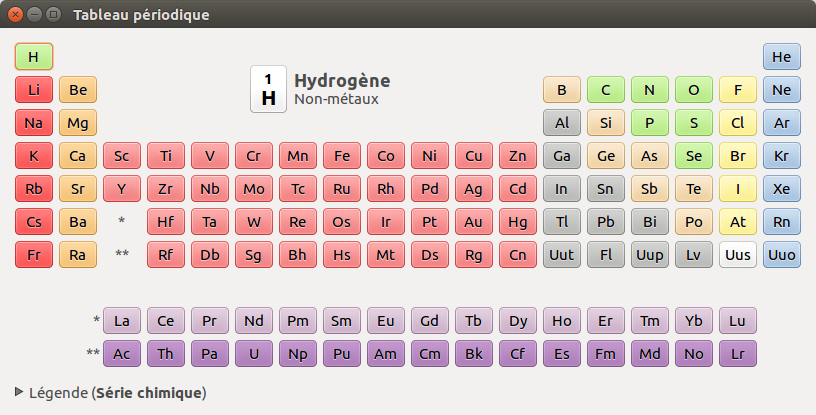Select the Lawrencium (Lr) element

(737, 354)
